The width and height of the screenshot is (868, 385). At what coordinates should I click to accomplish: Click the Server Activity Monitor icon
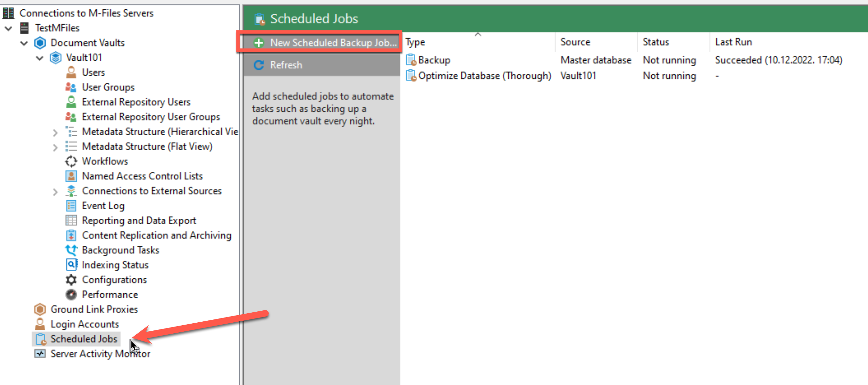click(40, 354)
